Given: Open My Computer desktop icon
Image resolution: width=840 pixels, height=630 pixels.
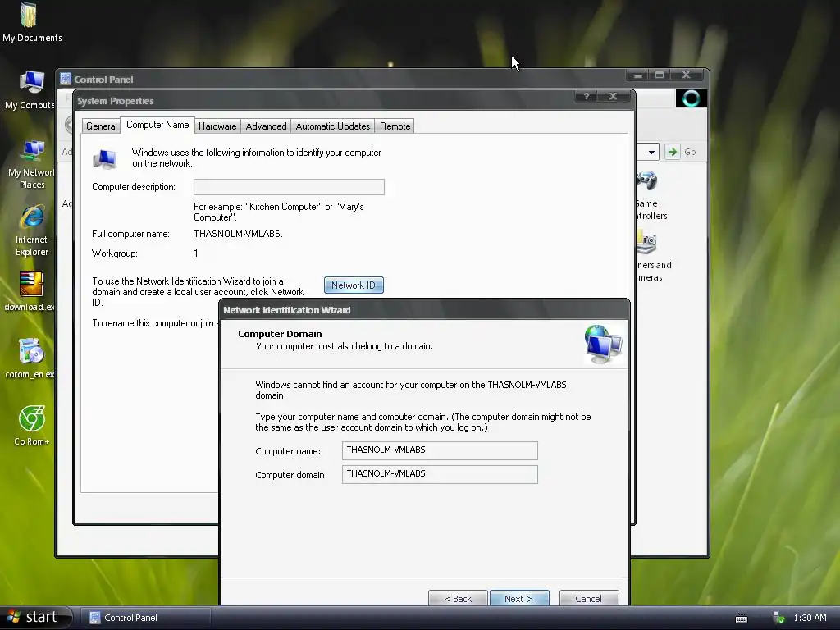Looking at the screenshot, I should 30,89.
